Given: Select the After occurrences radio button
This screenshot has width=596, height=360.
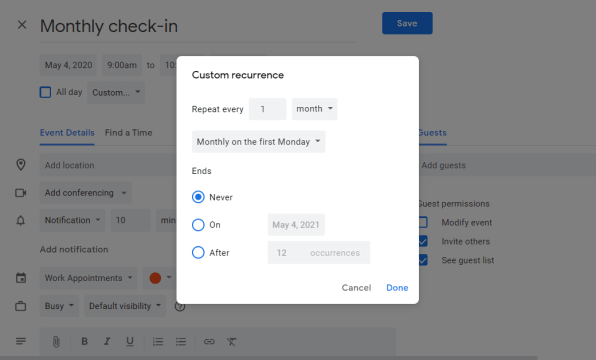Looking at the screenshot, I should [198, 252].
